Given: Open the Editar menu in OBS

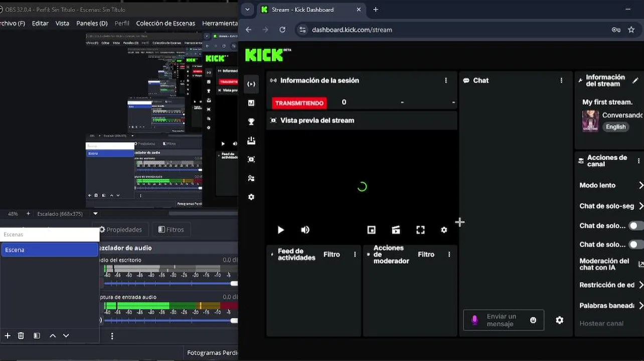Looking at the screenshot, I should click(x=40, y=23).
